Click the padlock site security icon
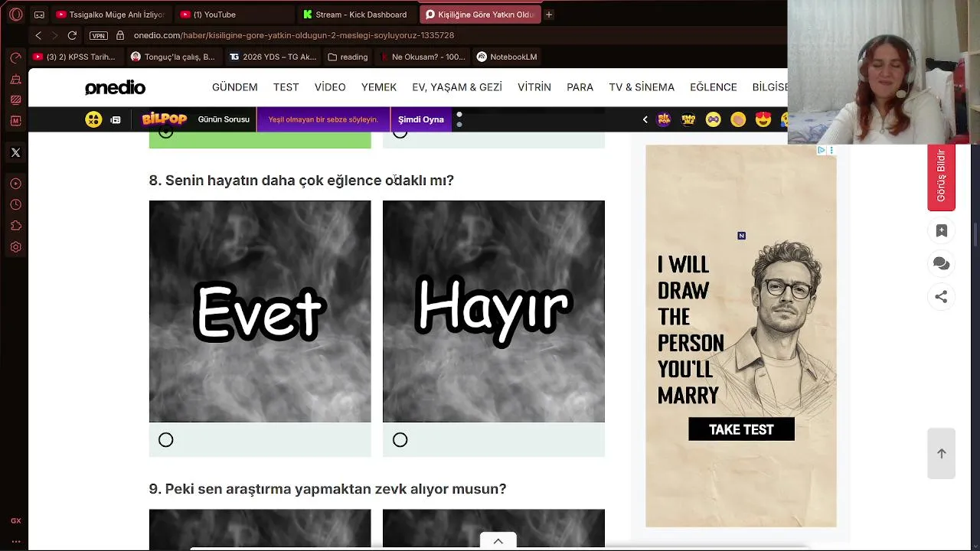This screenshot has height=551, width=980. coord(120,35)
